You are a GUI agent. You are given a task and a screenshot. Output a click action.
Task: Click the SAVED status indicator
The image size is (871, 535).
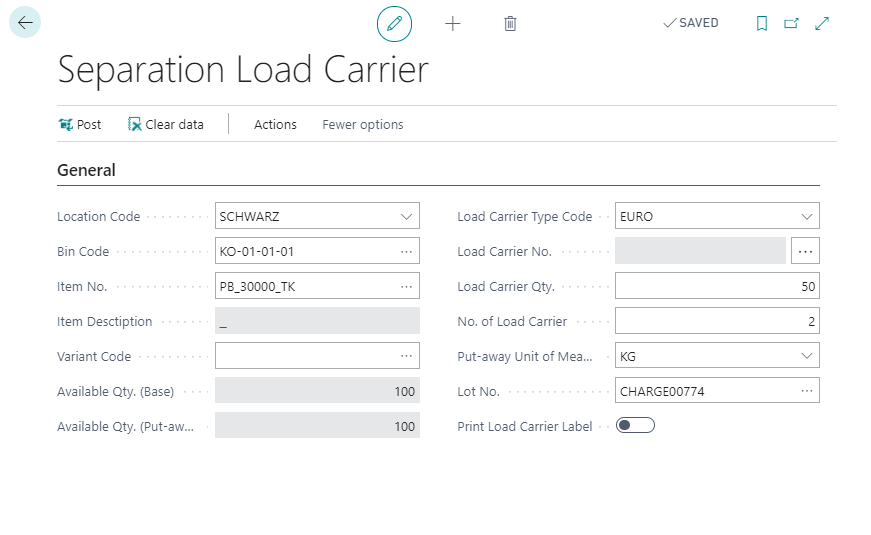click(x=691, y=23)
